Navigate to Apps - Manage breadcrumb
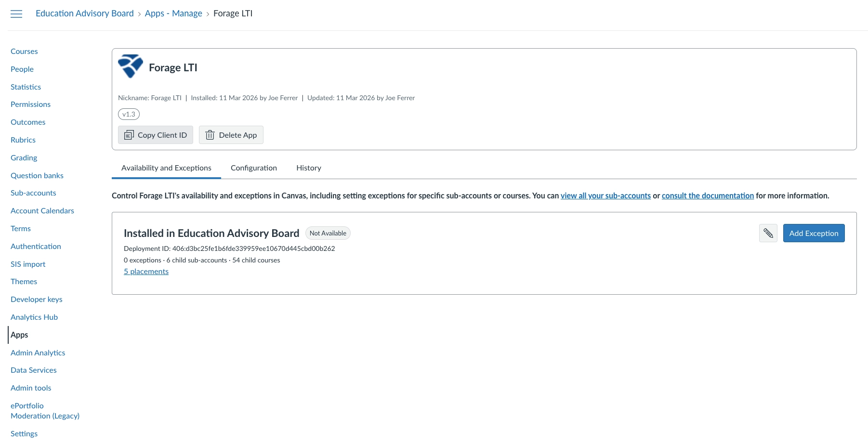This screenshot has height=444, width=868. coord(173,13)
